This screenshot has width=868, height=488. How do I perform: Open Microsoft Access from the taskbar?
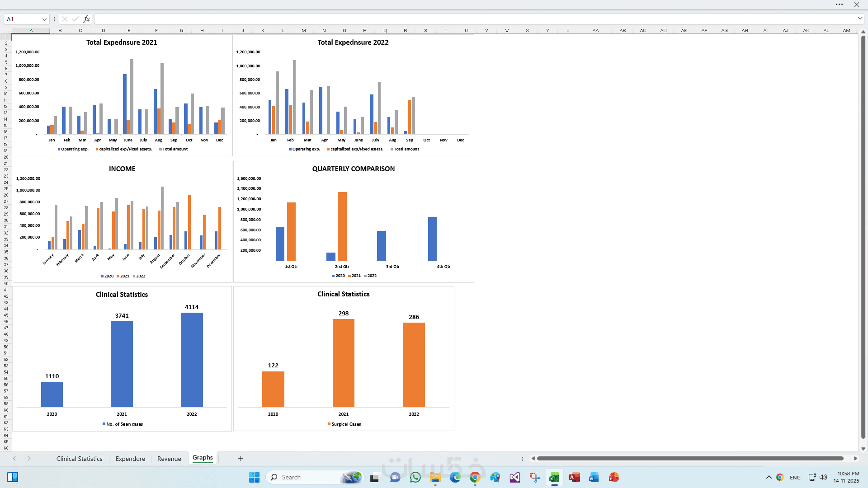point(574,477)
